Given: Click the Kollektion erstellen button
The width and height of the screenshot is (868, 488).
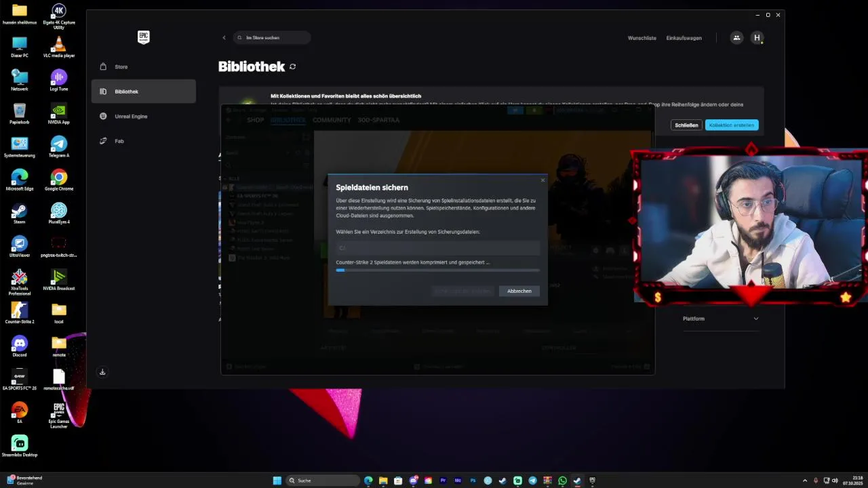Looking at the screenshot, I should tap(731, 125).
